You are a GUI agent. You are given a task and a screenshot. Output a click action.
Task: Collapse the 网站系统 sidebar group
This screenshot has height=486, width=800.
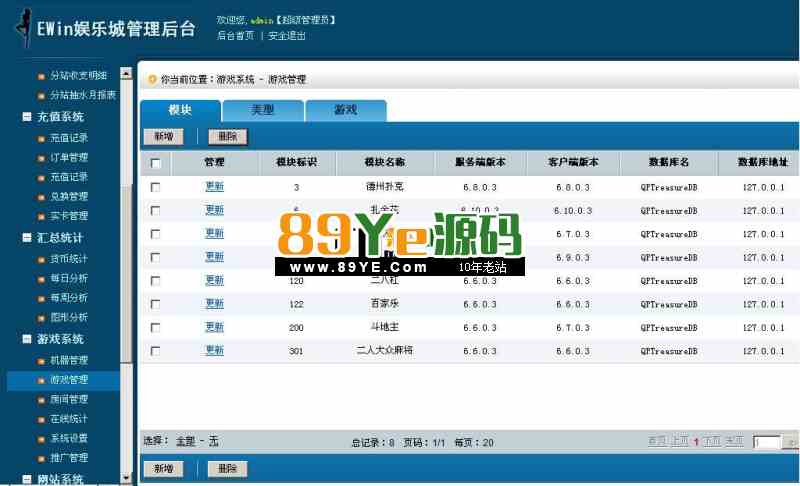point(27,479)
